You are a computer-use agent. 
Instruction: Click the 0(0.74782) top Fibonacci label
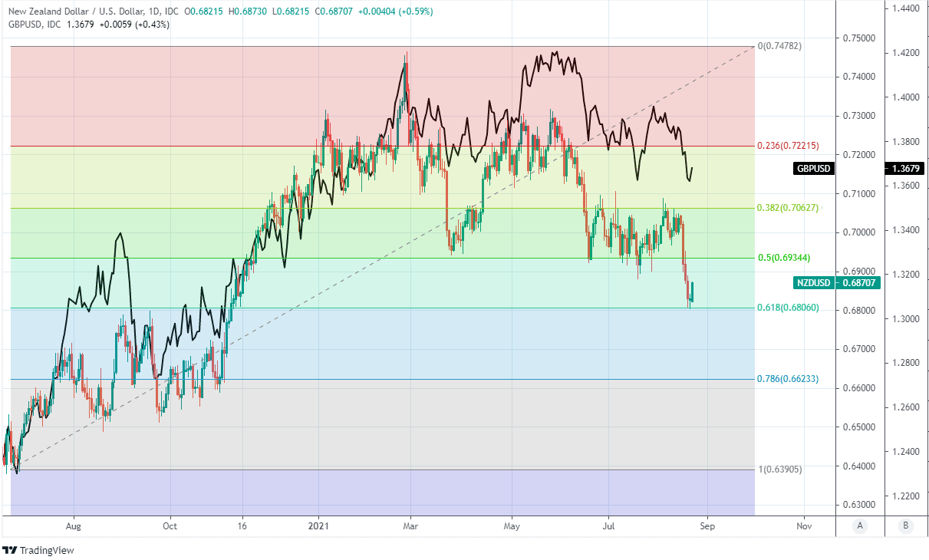779,46
